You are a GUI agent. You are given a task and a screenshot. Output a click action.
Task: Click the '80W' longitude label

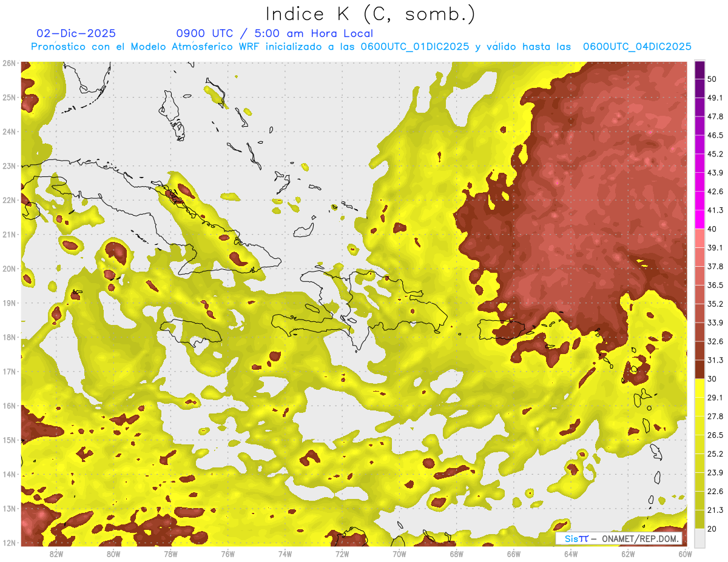(x=113, y=554)
